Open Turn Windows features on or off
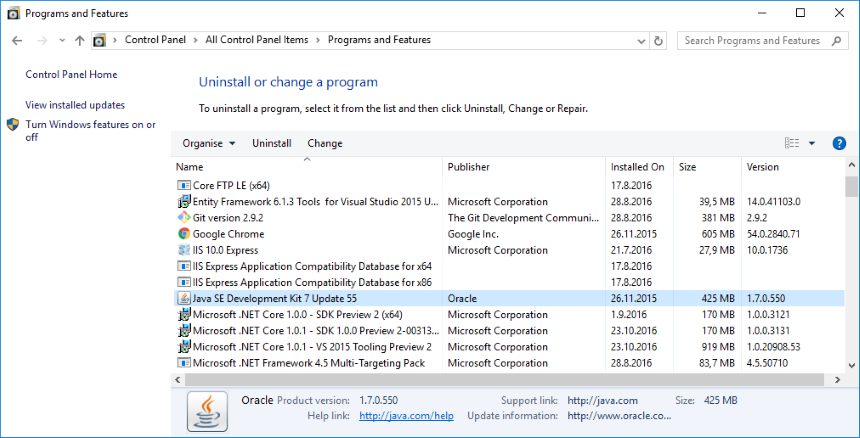860x438 pixels. (90, 131)
